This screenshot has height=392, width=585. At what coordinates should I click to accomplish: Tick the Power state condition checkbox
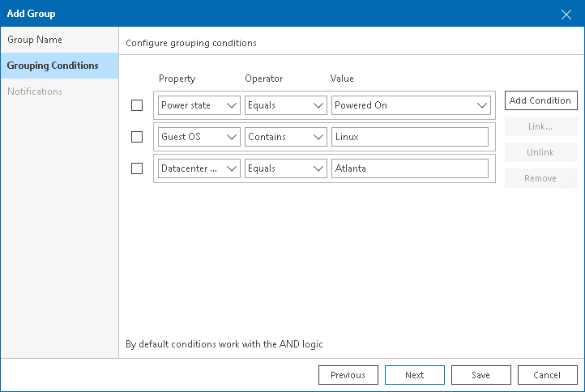coord(137,105)
